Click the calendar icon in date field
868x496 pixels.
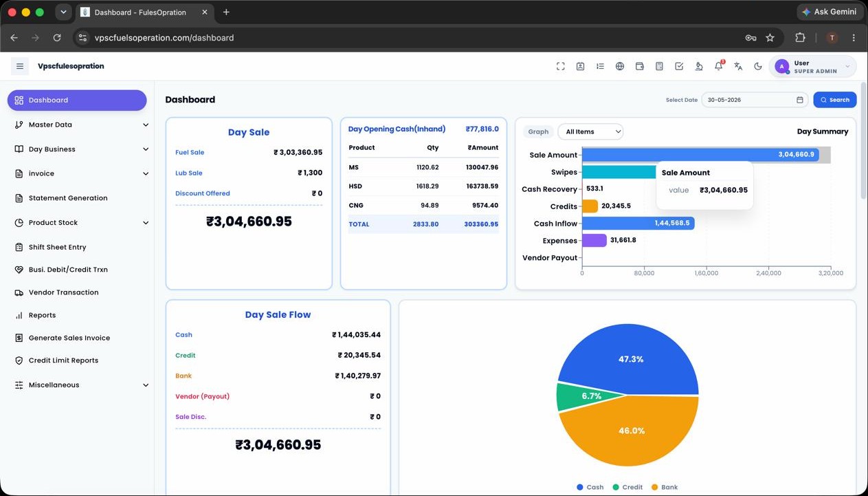(800, 100)
